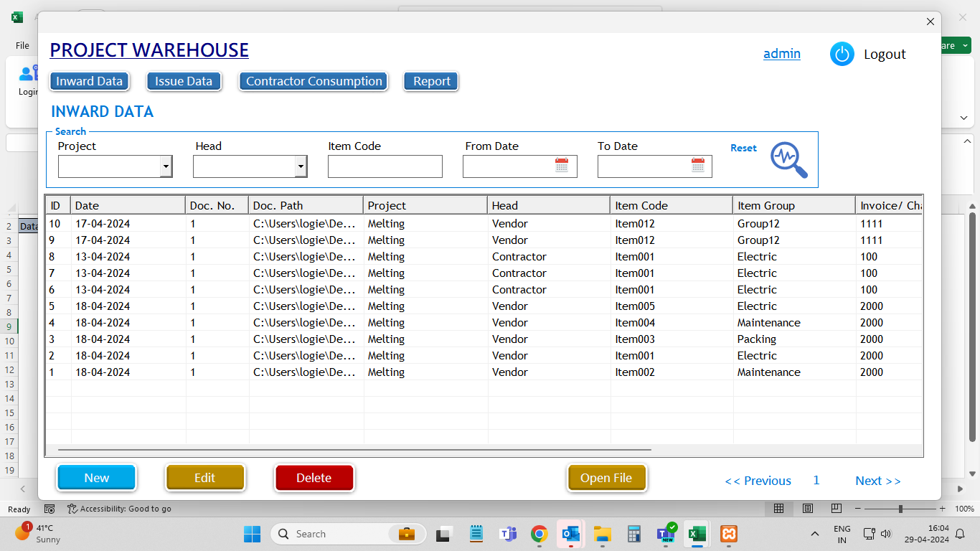
Task: Click the Reset search link
Action: pyautogui.click(x=743, y=148)
